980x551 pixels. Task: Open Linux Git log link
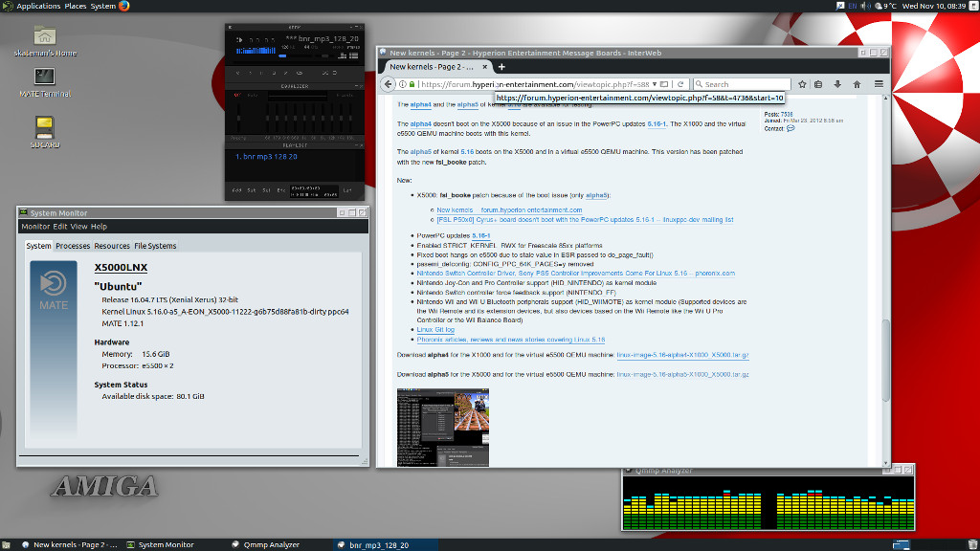tap(435, 330)
